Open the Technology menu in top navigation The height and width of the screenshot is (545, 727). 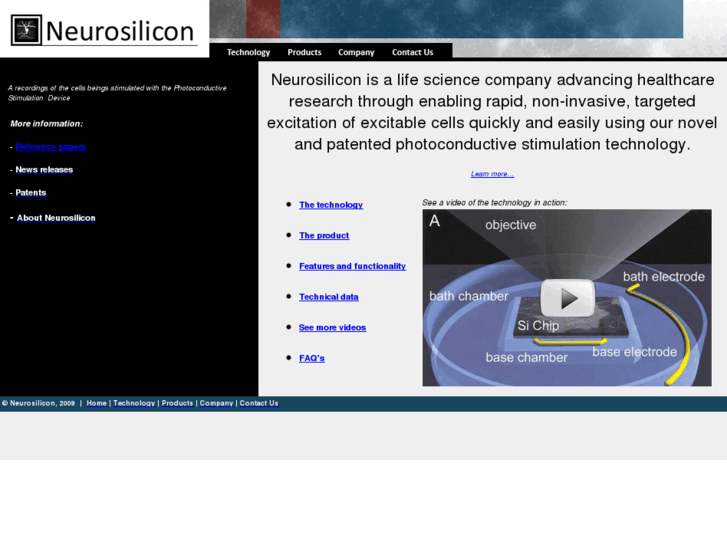[x=248, y=52]
